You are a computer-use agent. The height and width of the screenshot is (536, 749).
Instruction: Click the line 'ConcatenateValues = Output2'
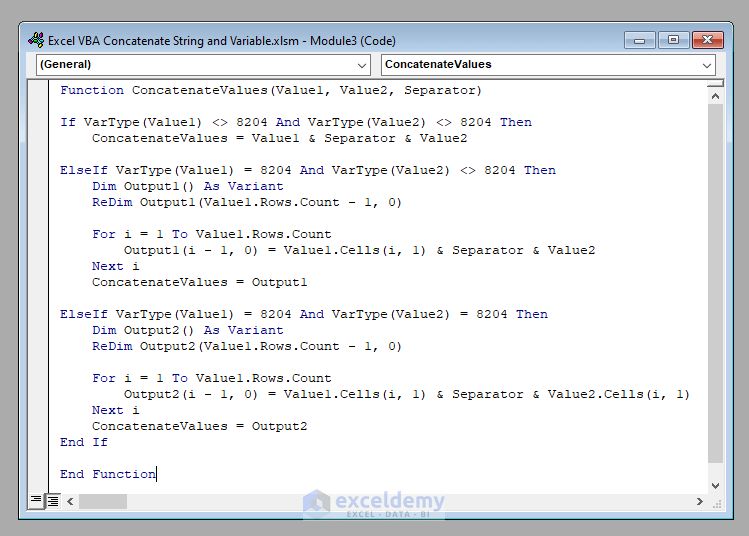click(200, 426)
